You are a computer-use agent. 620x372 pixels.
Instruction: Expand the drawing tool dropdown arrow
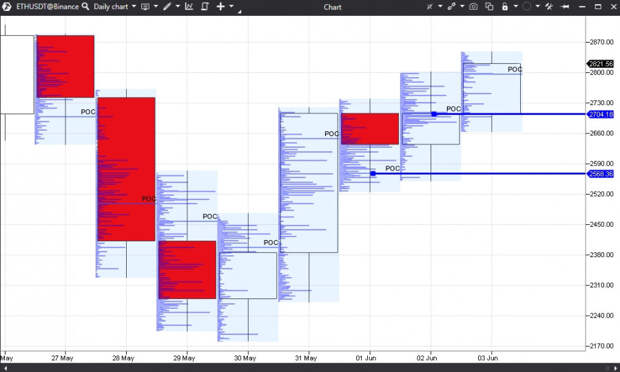click(178, 7)
